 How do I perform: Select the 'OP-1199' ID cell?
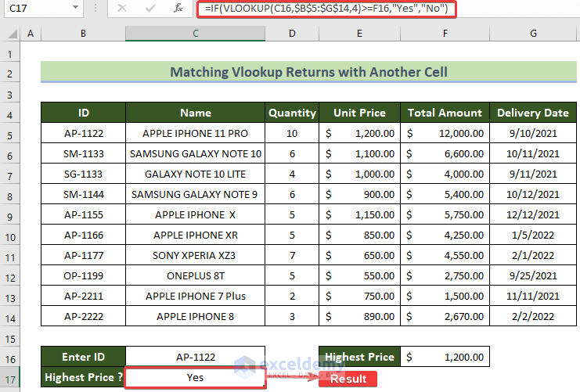[x=83, y=275]
